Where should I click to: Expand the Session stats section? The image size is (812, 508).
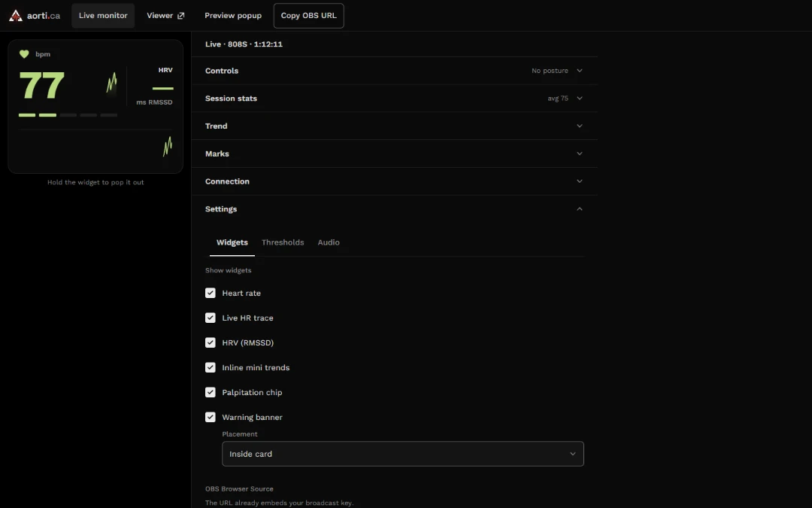click(x=395, y=98)
